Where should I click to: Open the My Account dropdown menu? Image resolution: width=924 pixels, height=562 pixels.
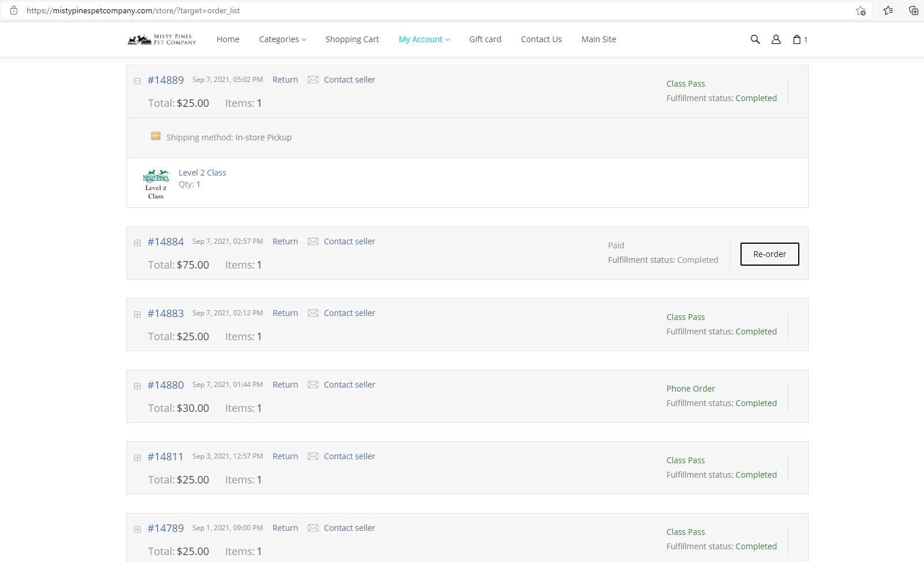pos(424,39)
